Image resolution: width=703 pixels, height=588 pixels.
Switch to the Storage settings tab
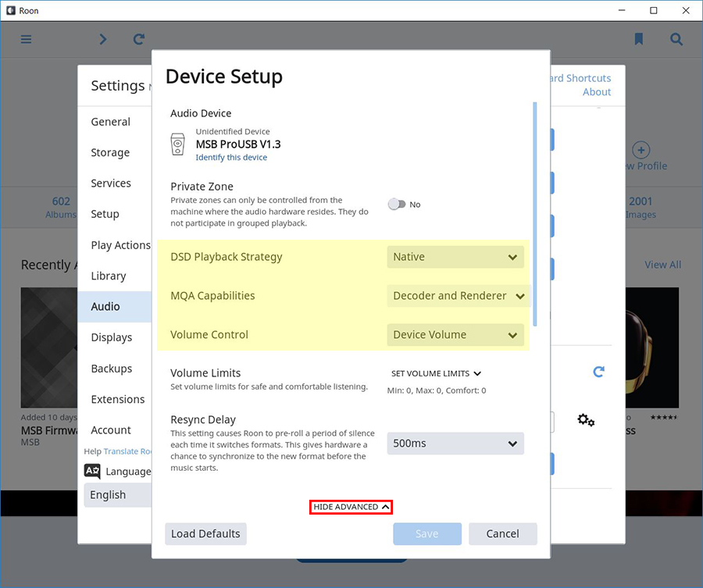point(110,153)
